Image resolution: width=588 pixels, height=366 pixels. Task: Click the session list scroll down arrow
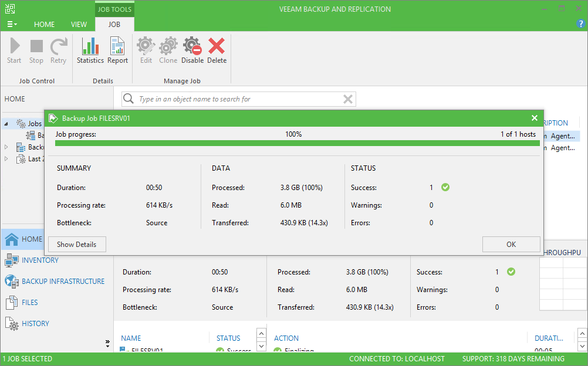point(261,346)
